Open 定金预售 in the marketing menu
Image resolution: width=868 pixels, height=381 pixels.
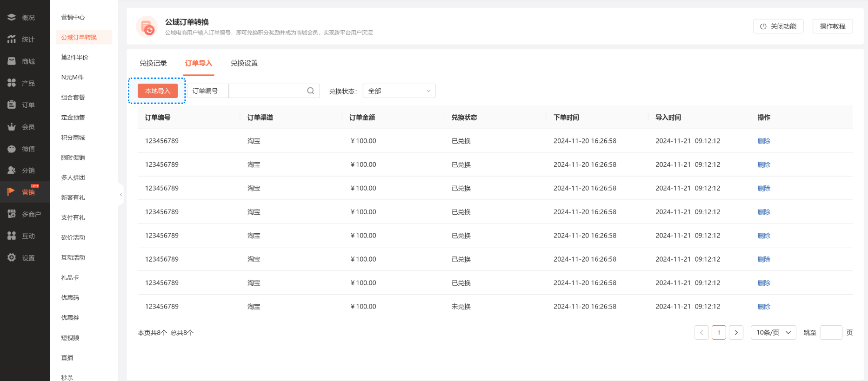73,118
